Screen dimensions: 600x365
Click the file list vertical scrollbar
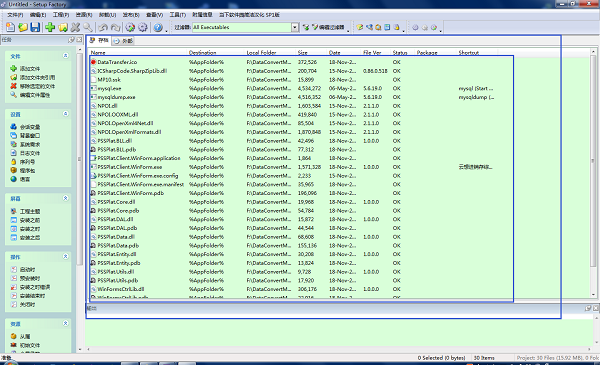click(x=593, y=173)
